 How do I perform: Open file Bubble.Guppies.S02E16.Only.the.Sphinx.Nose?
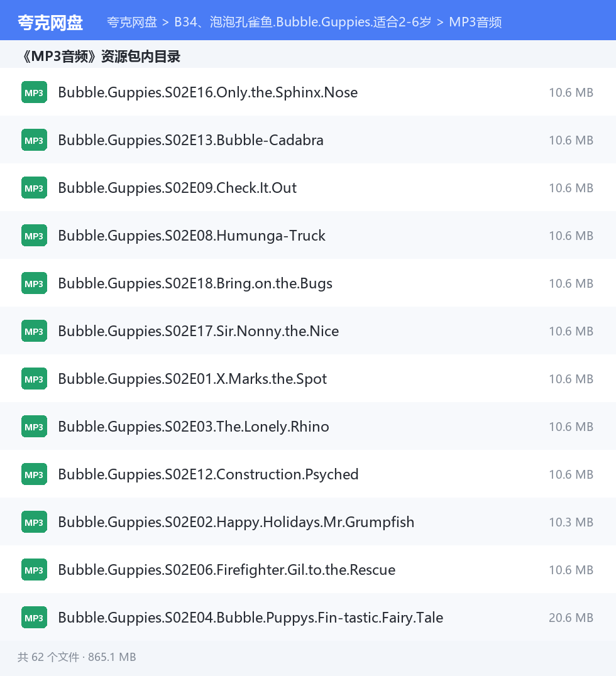click(208, 92)
